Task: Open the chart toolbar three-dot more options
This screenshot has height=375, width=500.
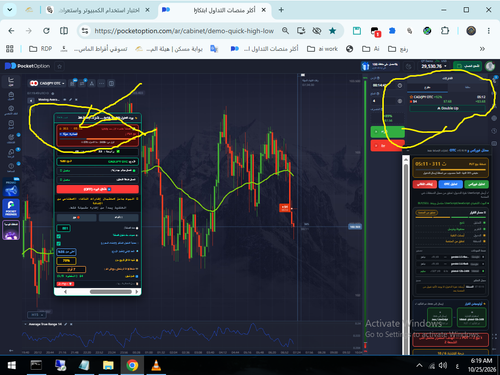Action: pyautogui.click(x=101, y=83)
